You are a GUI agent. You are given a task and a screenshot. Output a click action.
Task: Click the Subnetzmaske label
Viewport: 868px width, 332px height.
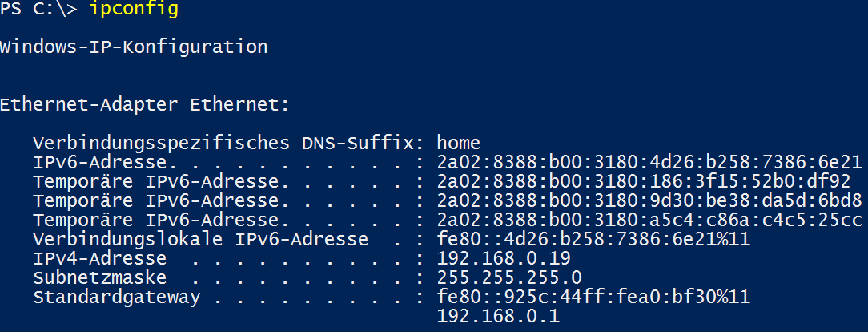tap(99, 278)
